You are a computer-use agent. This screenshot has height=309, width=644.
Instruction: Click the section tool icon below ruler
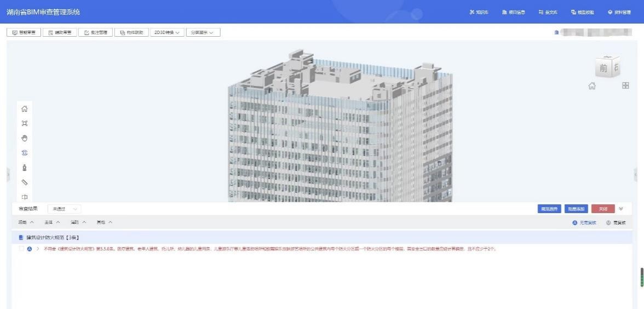[x=24, y=197]
